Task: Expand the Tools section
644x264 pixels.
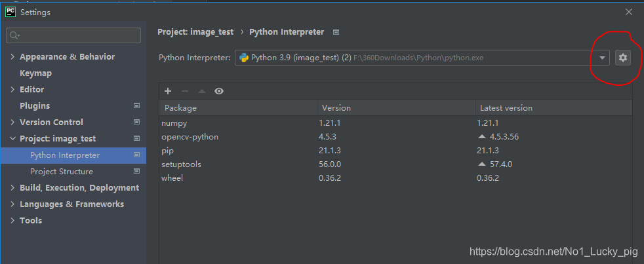Action: (12, 221)
